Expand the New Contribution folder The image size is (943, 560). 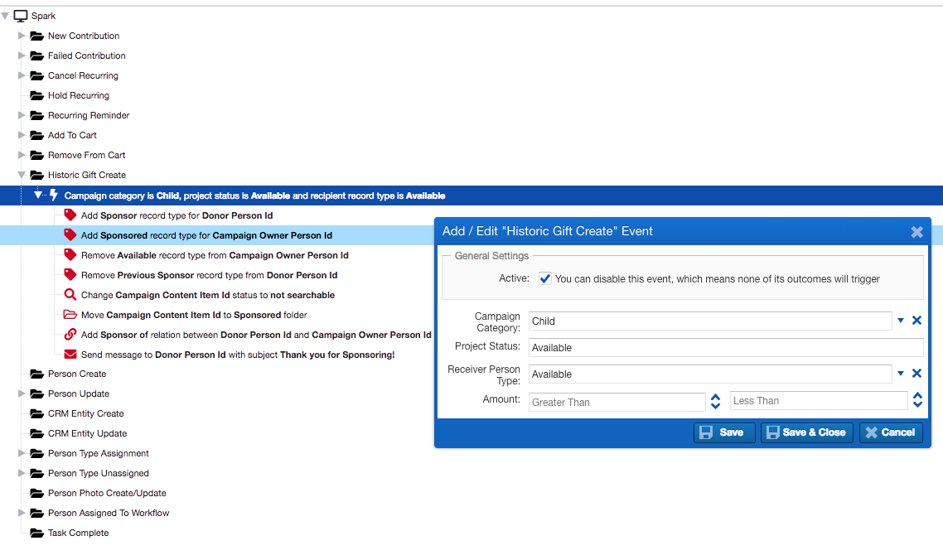tap(21, 36)
